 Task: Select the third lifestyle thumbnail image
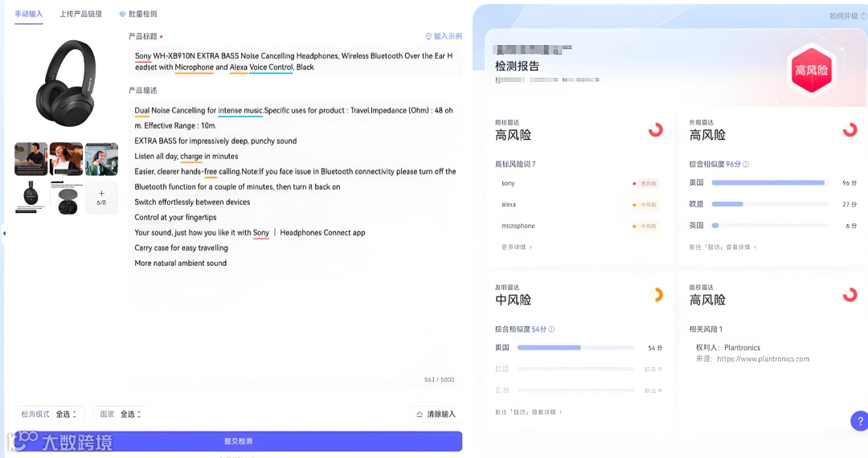(x=102, y=159)
